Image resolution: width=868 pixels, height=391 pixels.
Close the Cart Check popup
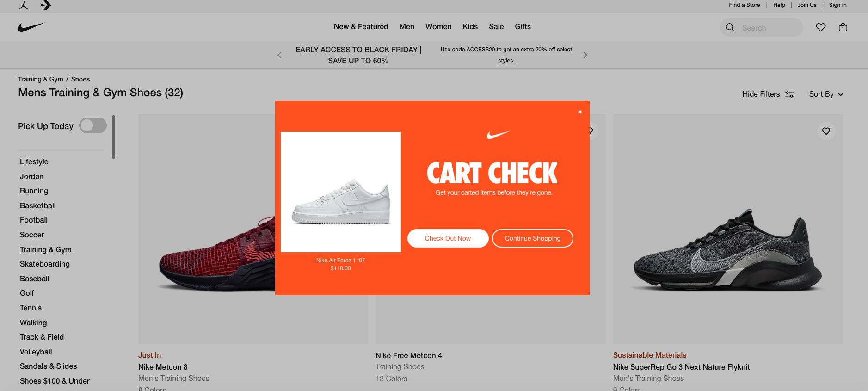coord(580,112)
